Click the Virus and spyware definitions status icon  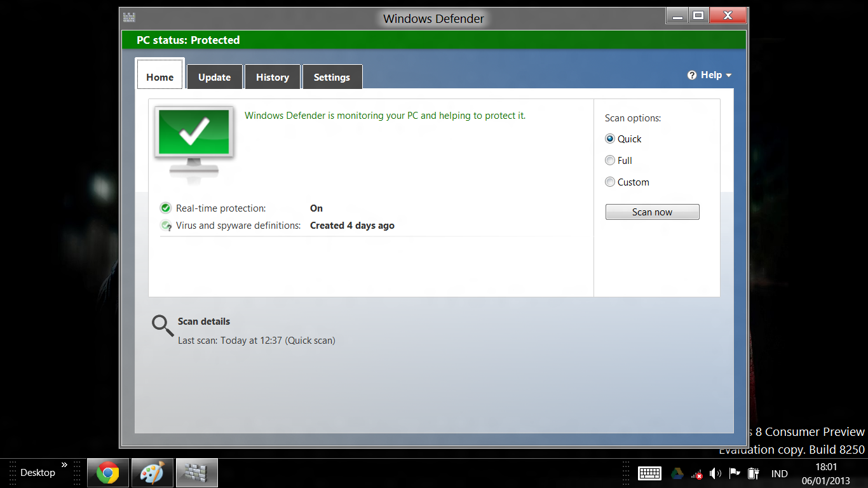pos(166,226)
